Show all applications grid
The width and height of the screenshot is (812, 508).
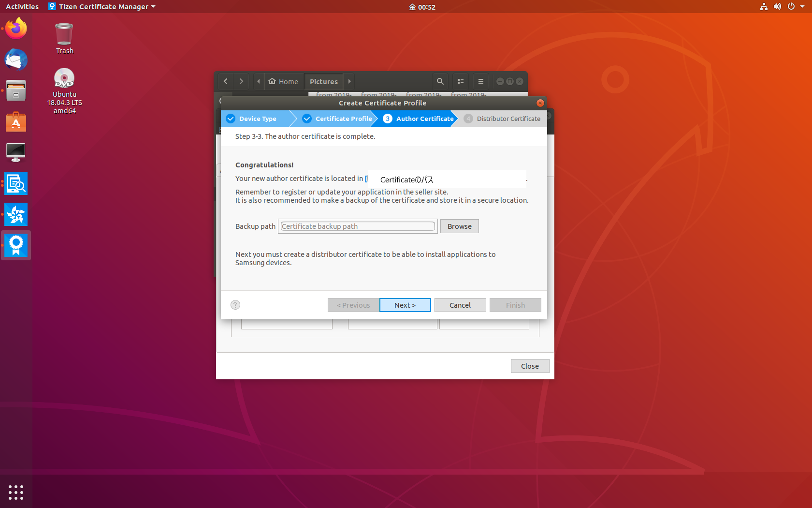pyautogui.click(x=16, y=492)
